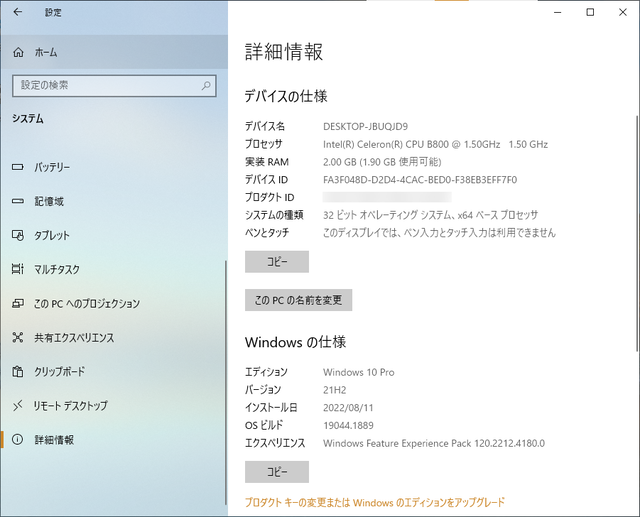Viewport: 640px width, 517px height.
Task: Click この PC の名前を変更 button
Action: [x=298, y=300]
